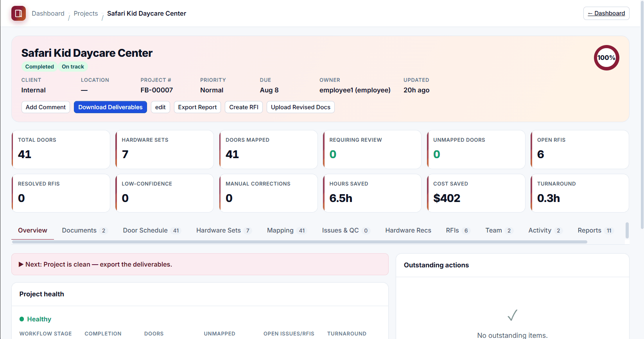Click Download Deliverables button
This screenshot has height=339, width=644.
pos(110,107)
